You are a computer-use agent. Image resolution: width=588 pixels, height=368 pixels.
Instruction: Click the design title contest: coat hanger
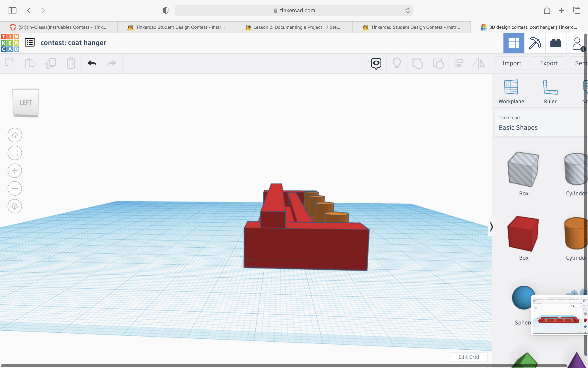(73, 43)
